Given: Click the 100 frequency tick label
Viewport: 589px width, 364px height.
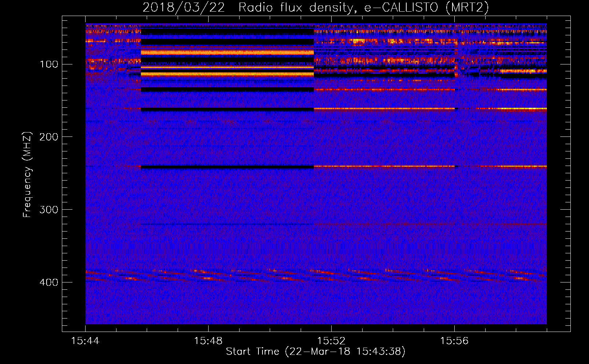Looking at the screenshot, I should (49, 64).
